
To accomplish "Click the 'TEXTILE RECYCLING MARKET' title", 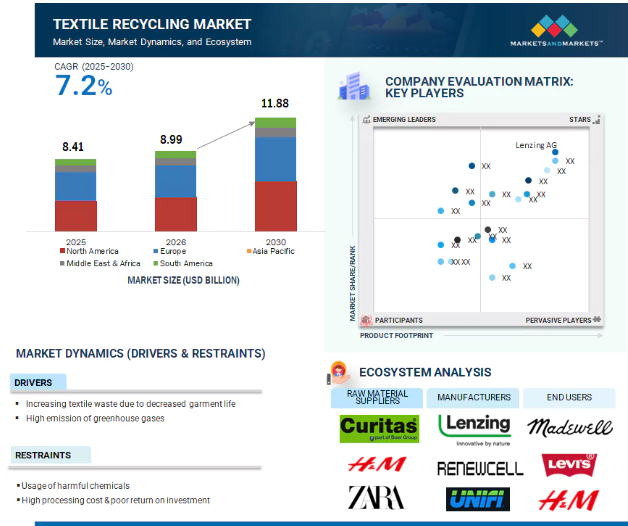I will point(152,24).
